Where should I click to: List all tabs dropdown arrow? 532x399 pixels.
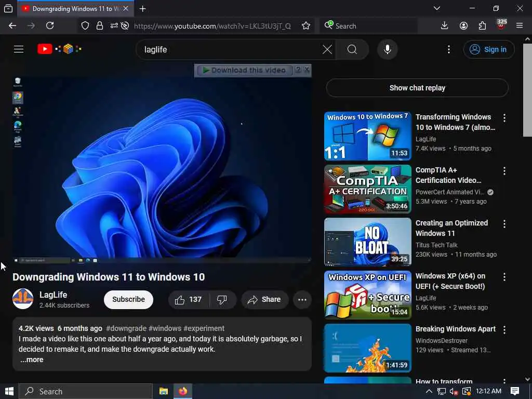click(436, 8)
